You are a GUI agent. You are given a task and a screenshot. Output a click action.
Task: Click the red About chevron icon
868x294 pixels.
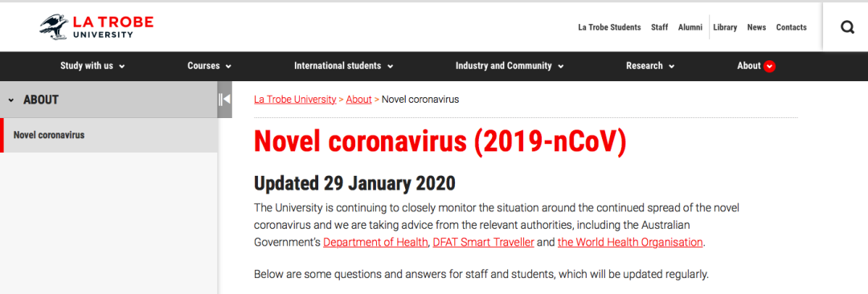pos(769,67)
